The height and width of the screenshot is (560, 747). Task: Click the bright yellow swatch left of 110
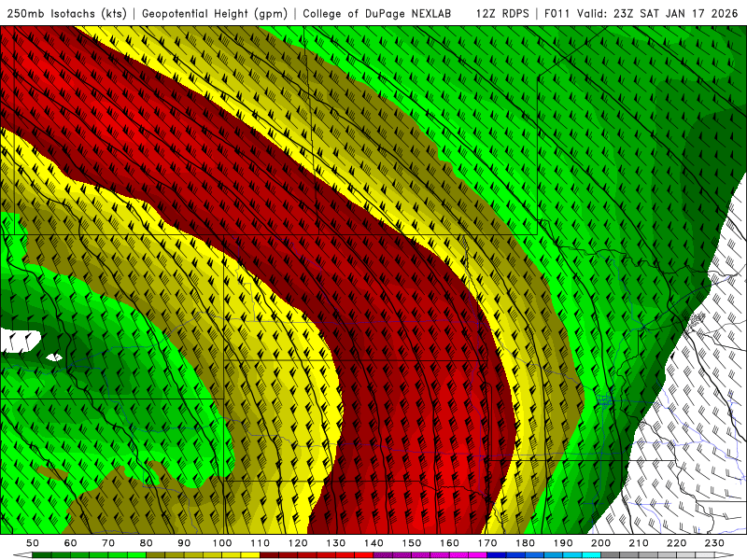(x=250, y=555)
